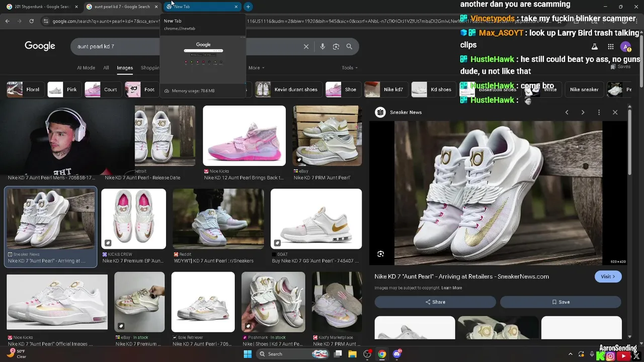644x362 pixels.
Task: Open the Nice Kicks KD 12 pink shoe thumbnail
Action: tap(244, 136)
